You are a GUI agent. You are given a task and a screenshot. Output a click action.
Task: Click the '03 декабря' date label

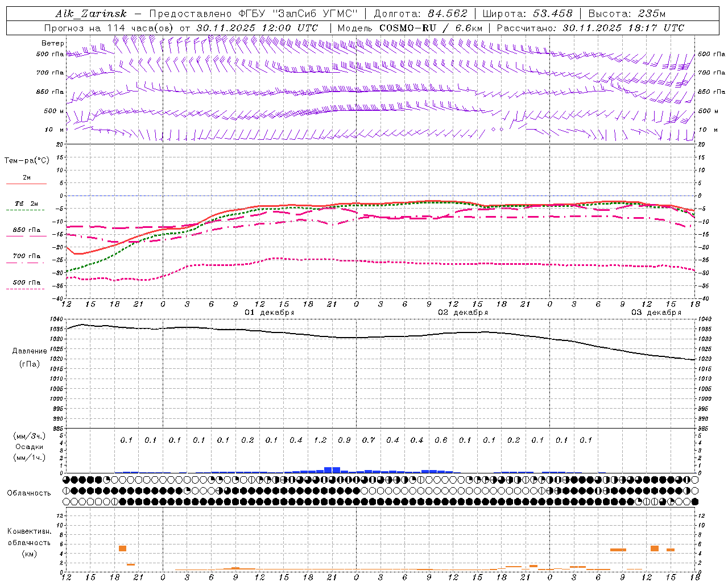pyautogui.click(x=656, y=313)
